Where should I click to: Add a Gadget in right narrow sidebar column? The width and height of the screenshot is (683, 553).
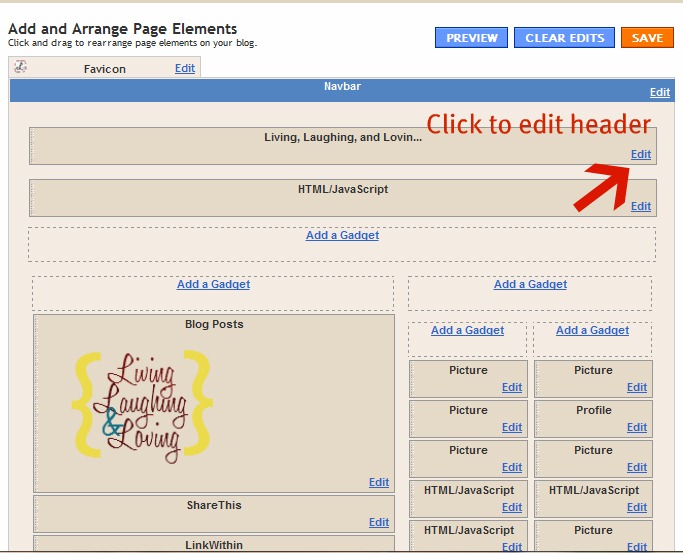(592, 330)
